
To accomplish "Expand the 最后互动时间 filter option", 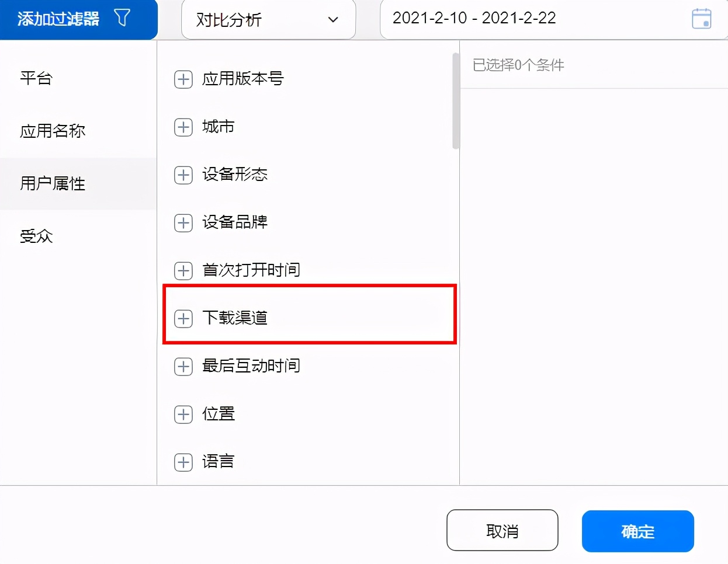I will point(251,366).
